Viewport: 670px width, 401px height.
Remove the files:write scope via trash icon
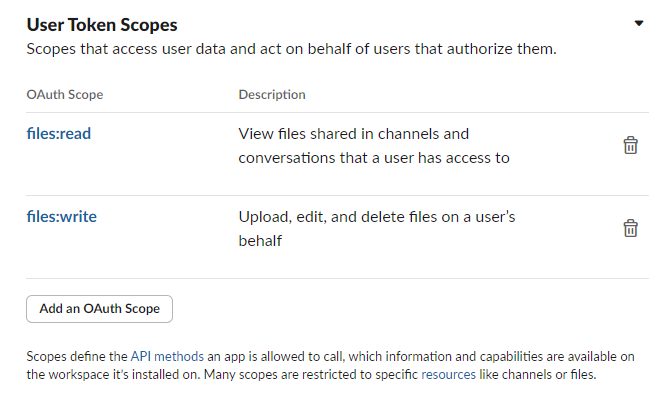(x=630, y=228)
